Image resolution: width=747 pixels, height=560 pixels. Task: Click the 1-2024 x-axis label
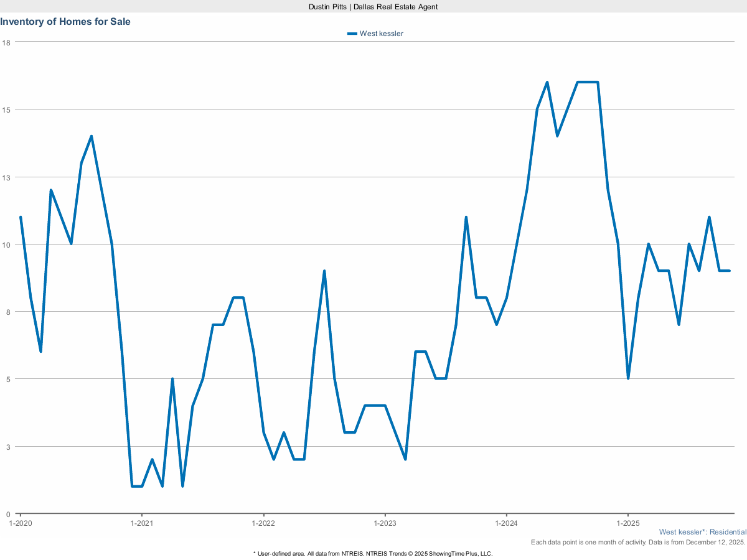507,523
